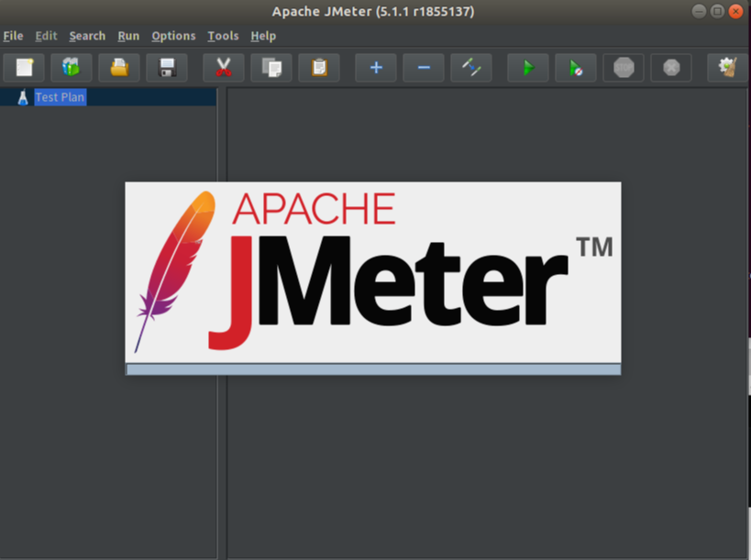Open the Search menu
Screen dimensions: 751x560
(87, 36)
